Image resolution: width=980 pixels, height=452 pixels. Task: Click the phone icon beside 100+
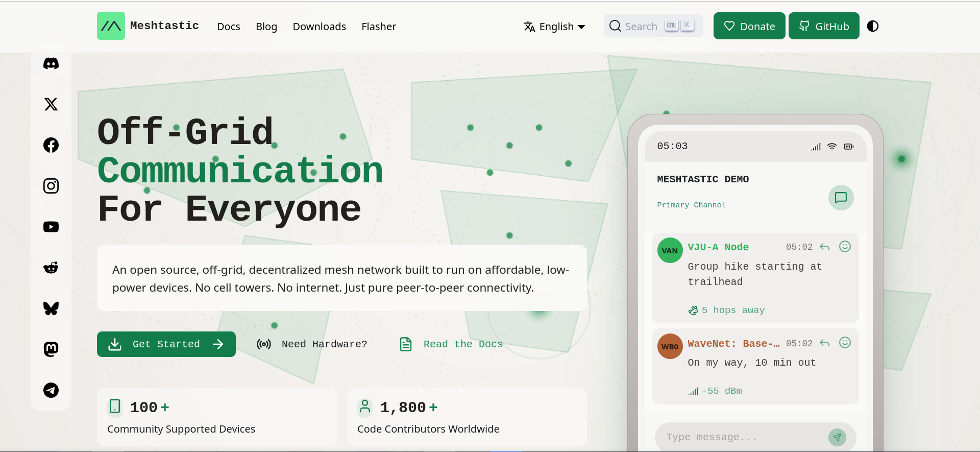(115, 407)
